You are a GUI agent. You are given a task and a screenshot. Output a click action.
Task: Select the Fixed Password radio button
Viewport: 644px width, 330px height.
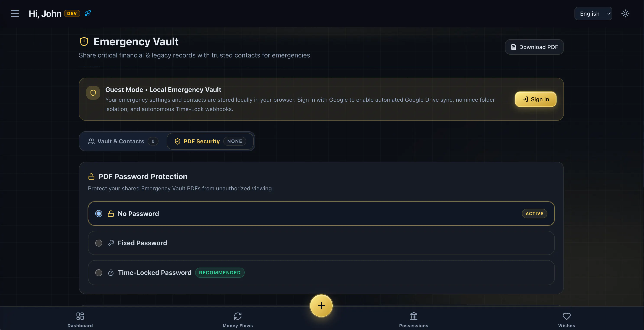pyautogui.click(x=99, y=243)
